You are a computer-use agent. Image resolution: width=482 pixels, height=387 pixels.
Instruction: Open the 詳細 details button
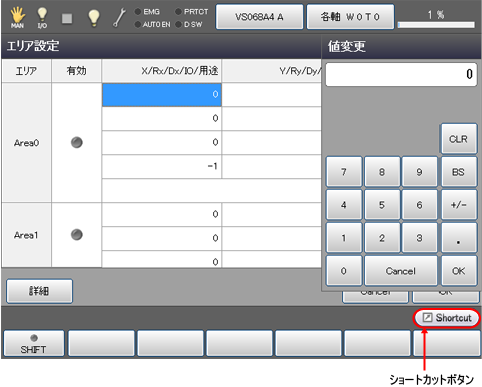coord(39,291)
